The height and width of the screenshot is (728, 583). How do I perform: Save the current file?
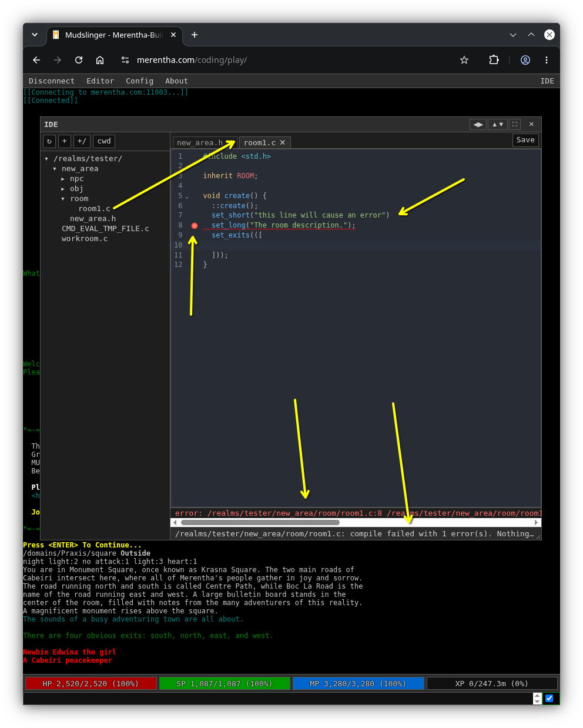tap(525, 140)
